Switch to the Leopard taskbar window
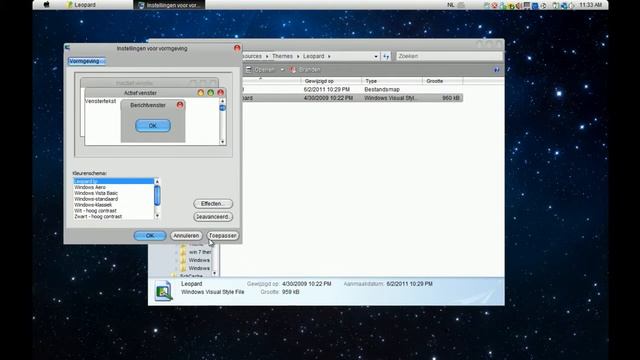640x360 pixels. coord(82,5)
